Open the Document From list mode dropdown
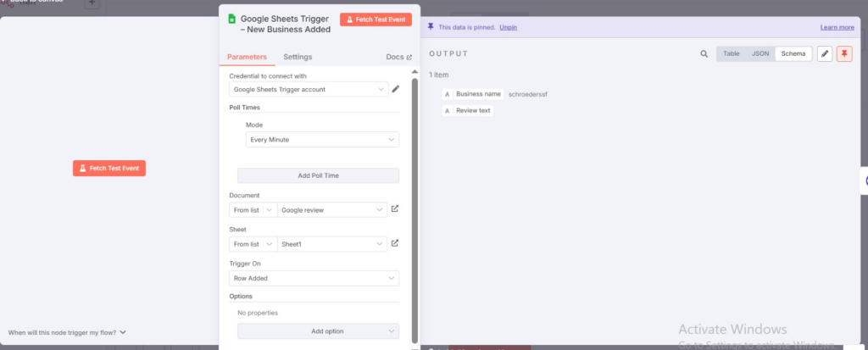The image size is (868, 350). click(x=253, y=210)
